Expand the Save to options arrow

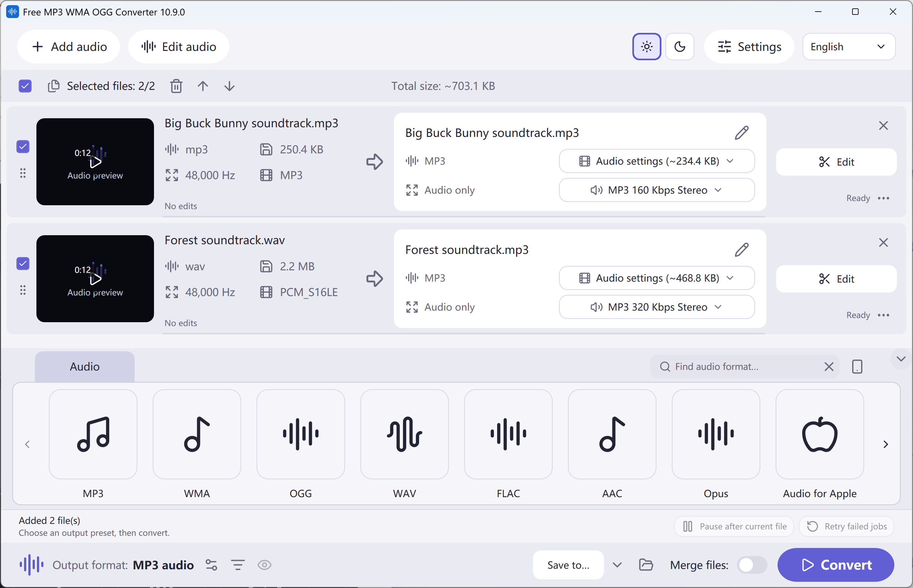click(x=617, y=565)
